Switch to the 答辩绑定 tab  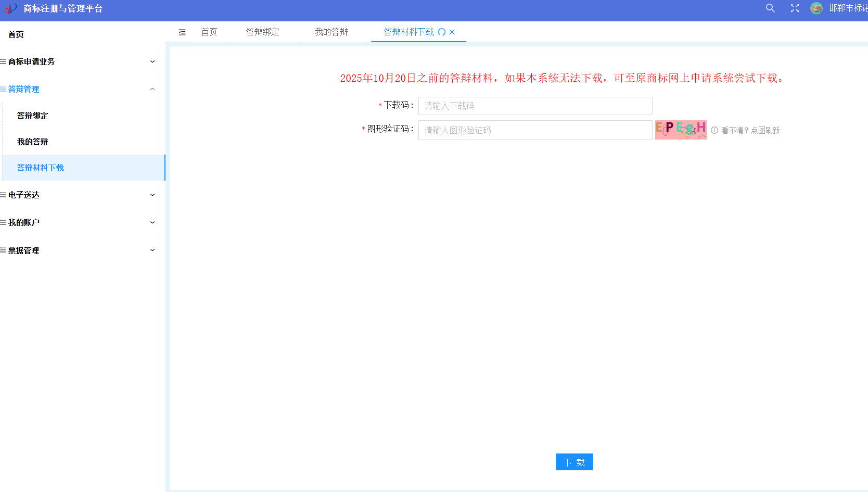tap(262, 32)
